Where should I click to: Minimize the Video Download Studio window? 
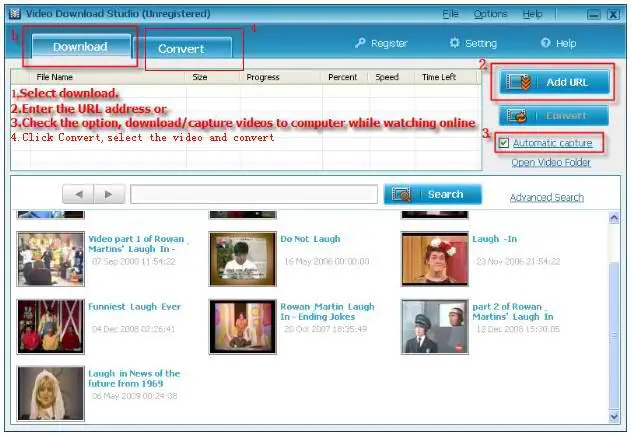[594, 14]
